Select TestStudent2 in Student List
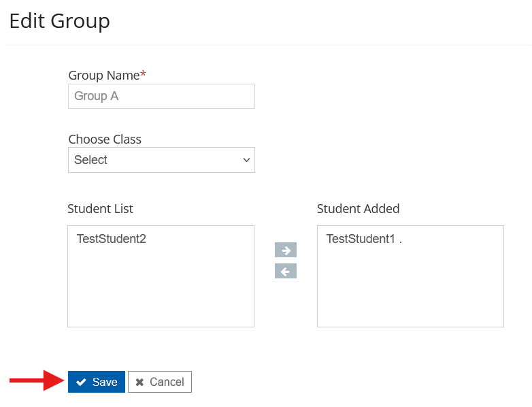The width and height of the screenshot is (532, 407). [112, 239]
